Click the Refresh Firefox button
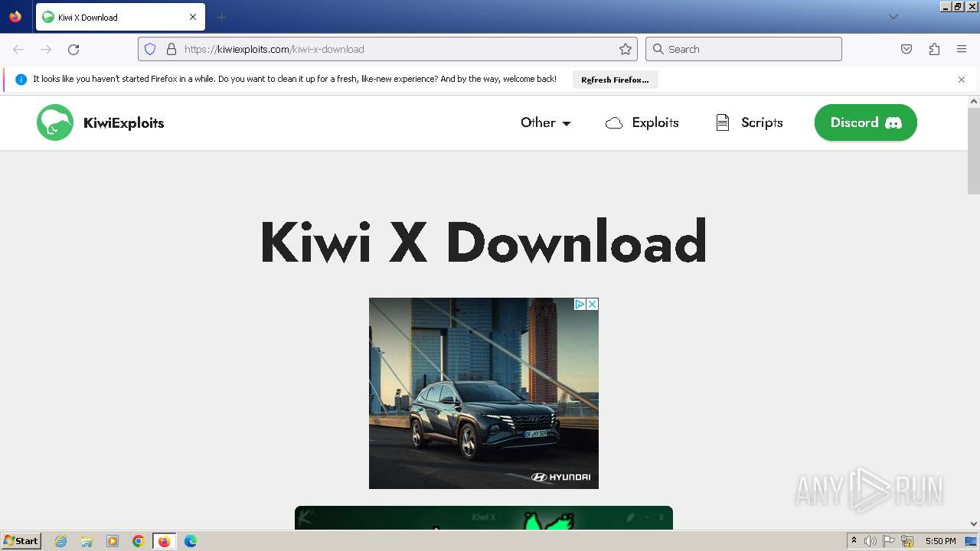 615,80
